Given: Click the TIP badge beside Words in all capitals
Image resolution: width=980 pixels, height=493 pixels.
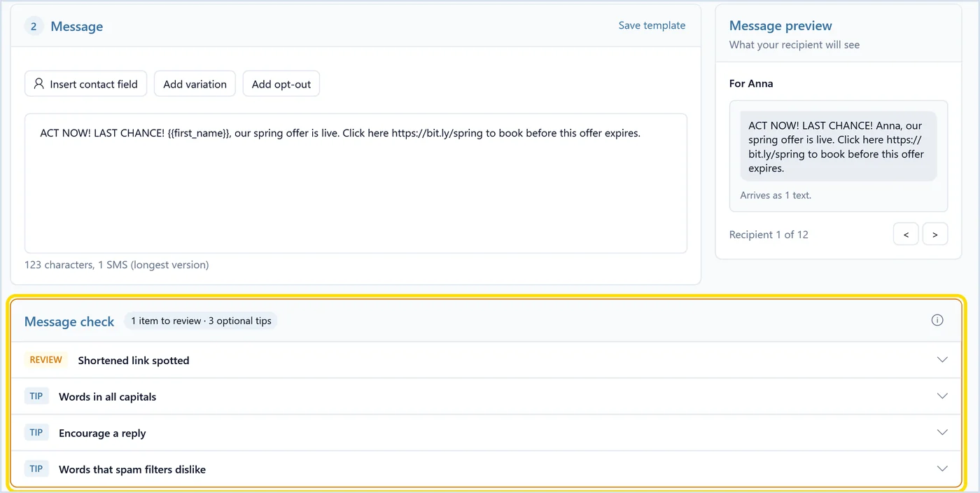Looking at the screenshot, I should (x=36, y=396).
